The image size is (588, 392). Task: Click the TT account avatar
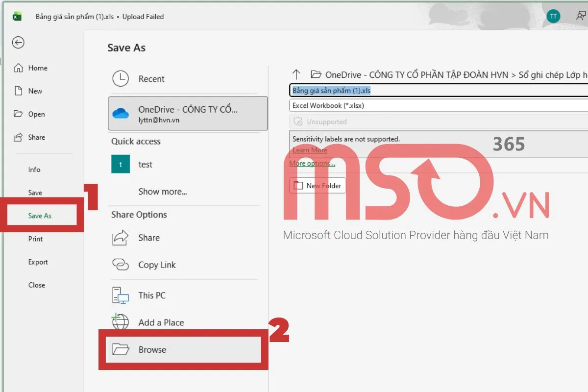[x=553, y=16]
